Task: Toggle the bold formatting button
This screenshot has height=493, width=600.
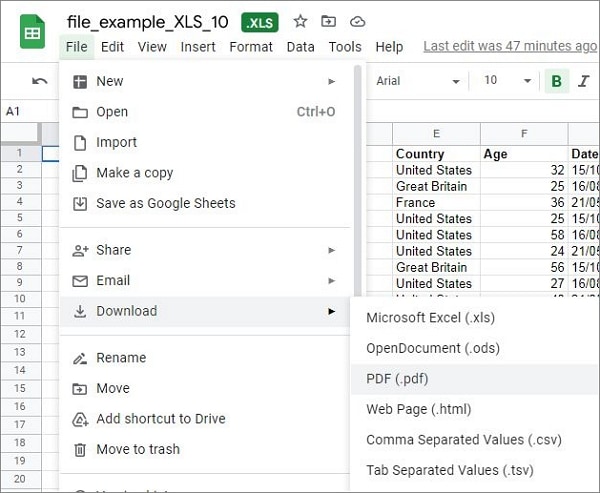Action: (x=557, y=81)
